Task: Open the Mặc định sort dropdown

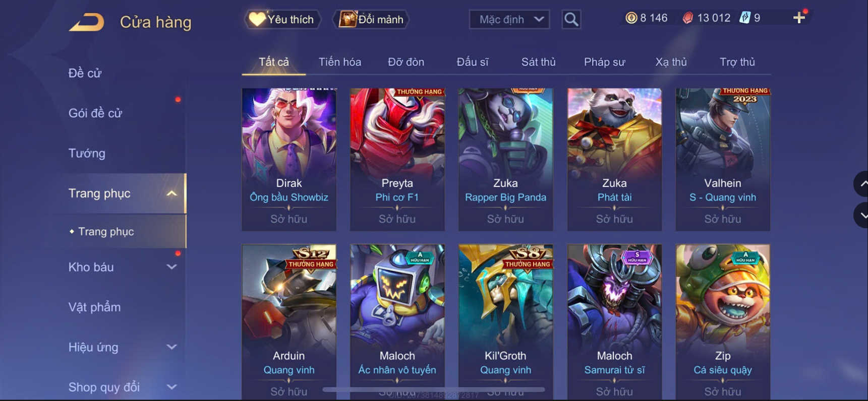Action: click(x=509, y=20)
